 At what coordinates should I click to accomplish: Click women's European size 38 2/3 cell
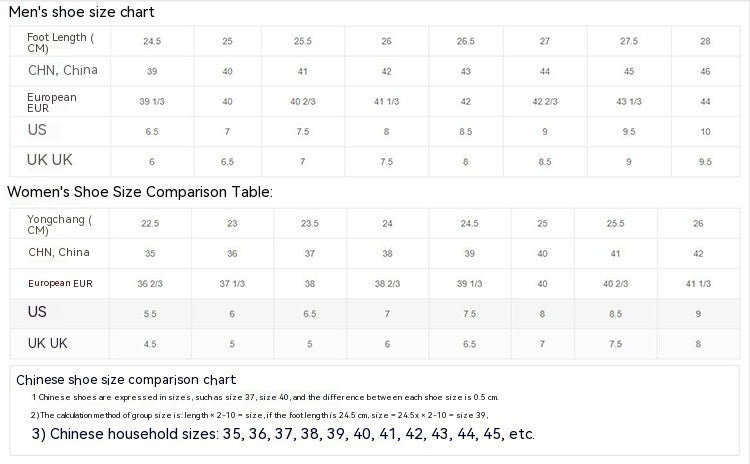coord(387,284)
